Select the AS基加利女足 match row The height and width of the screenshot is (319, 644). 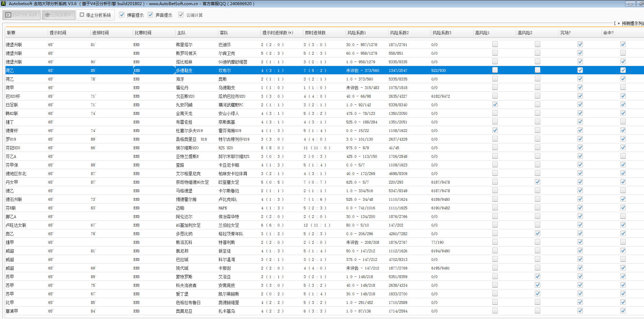click(188, 225)
